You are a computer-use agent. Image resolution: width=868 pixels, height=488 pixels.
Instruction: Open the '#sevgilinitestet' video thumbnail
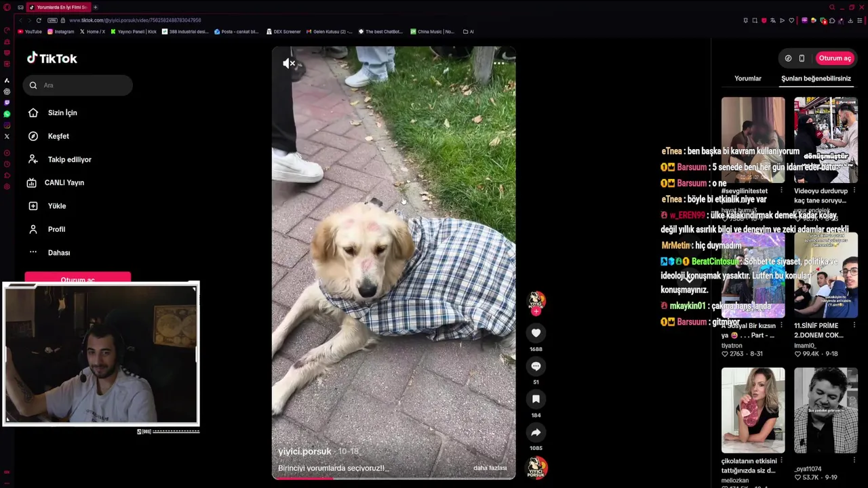753,140
